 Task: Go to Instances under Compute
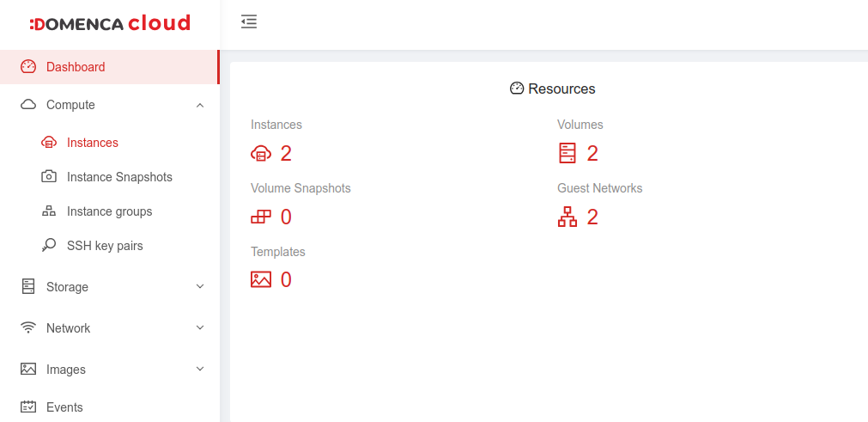point(93,143)
